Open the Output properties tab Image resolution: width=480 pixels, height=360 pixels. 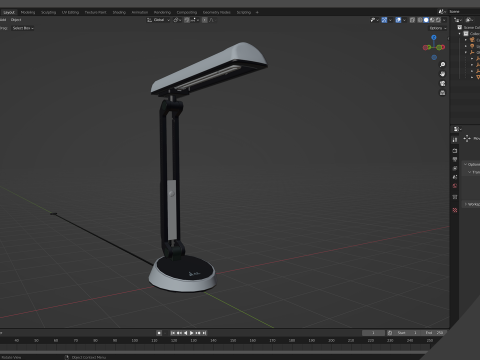pyautogui.click(x=455, y=159)
